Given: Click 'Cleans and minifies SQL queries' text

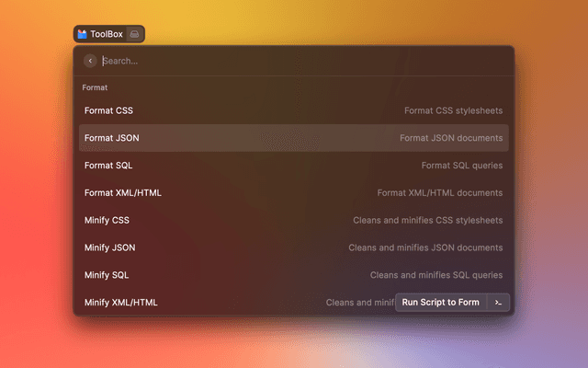Looking at the screenshot, I should point(435,275).
